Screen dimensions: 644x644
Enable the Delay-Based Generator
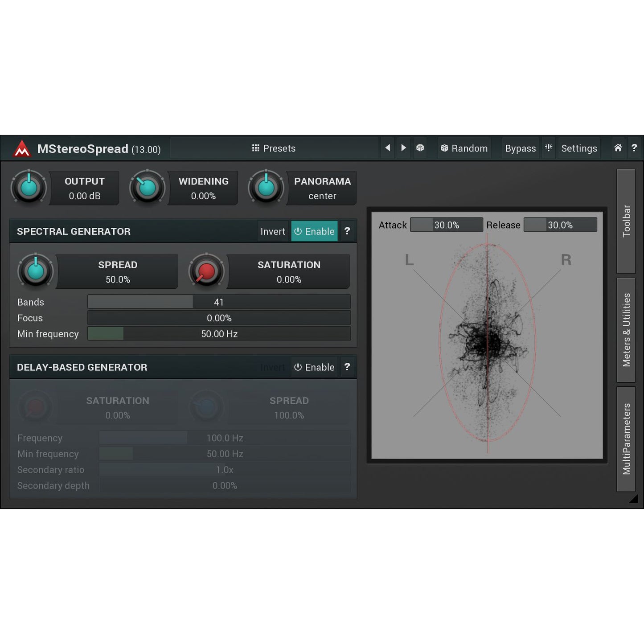pyautogui.click(x=314, y=367)
